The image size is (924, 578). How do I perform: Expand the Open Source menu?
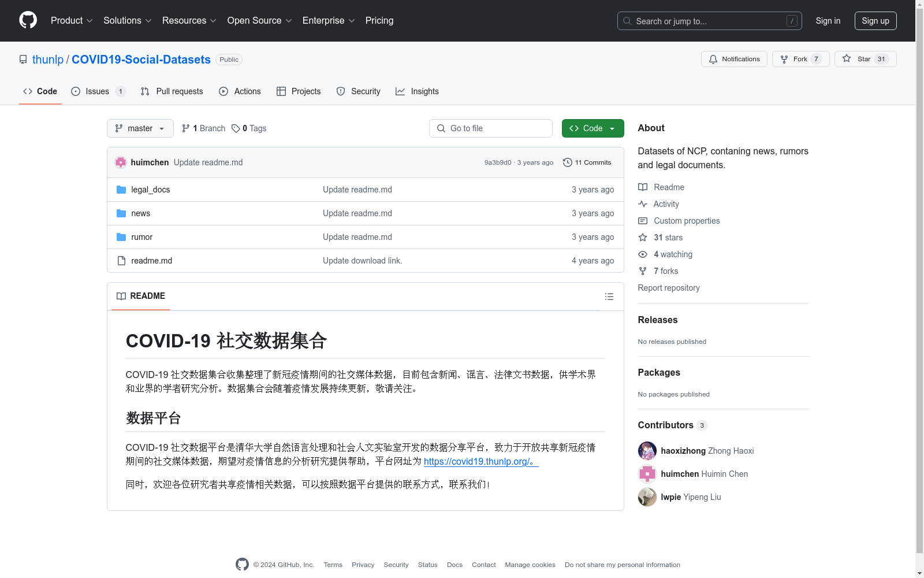click(260, 20)
